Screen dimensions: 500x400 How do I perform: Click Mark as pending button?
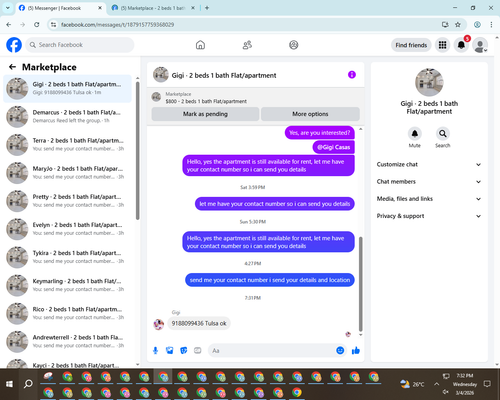[205, 114]
